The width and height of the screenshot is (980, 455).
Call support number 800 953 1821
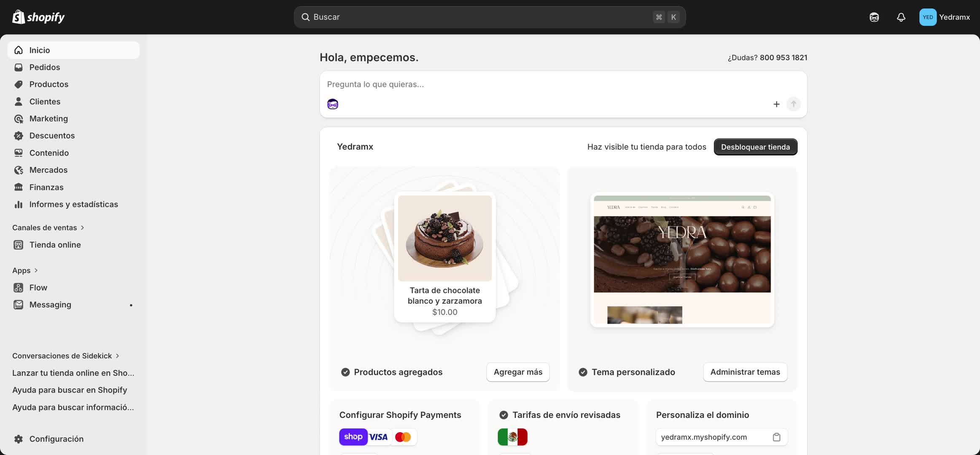783,58
